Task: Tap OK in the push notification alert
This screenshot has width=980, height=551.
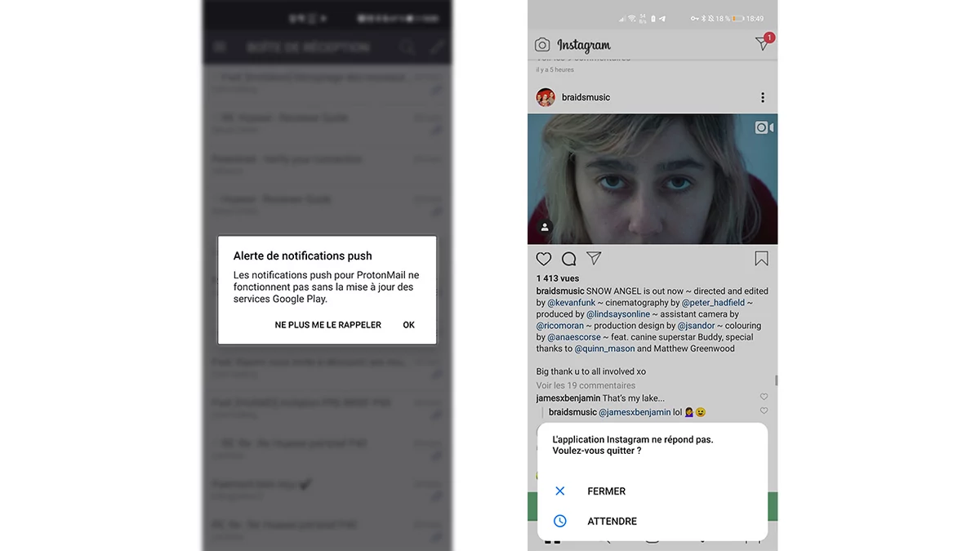Action: pyautogui.click(x=408, y=325)
